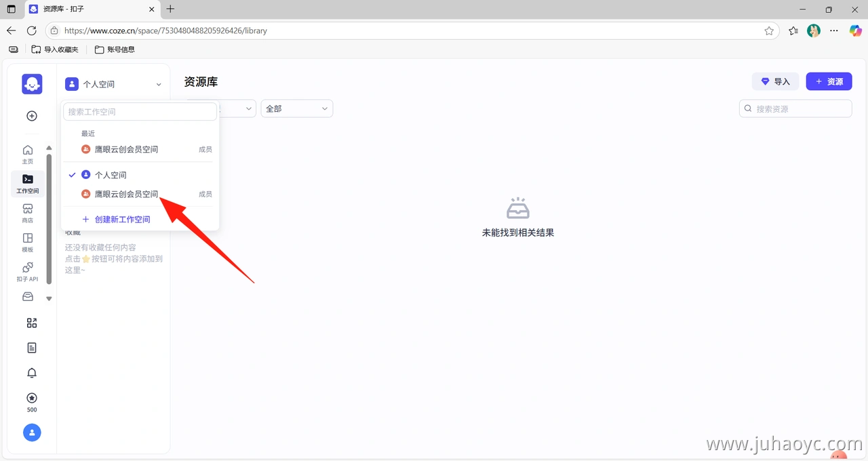Open the browser favorites icon
This screenshot has height=461, width=868.
pyautogui.click(x=793, y=31)
